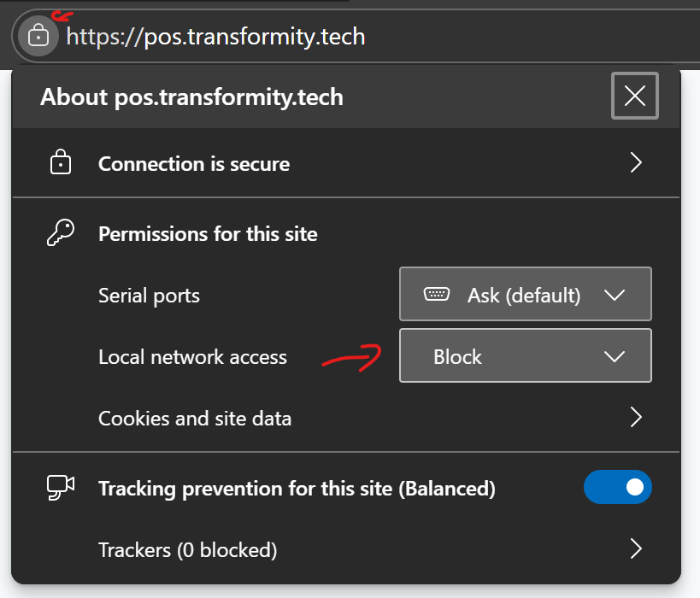Open Cookies and site data entry

[x=195, y=419]
